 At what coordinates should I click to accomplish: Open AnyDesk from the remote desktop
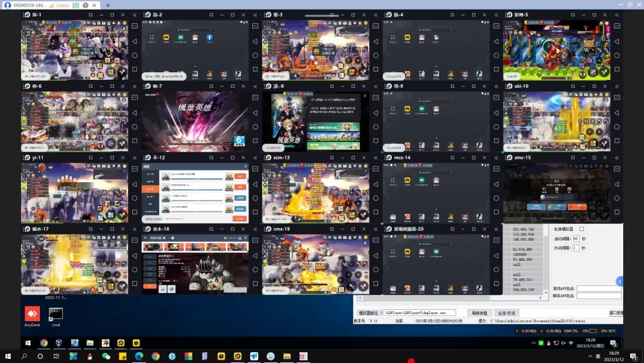coord(32,313)
